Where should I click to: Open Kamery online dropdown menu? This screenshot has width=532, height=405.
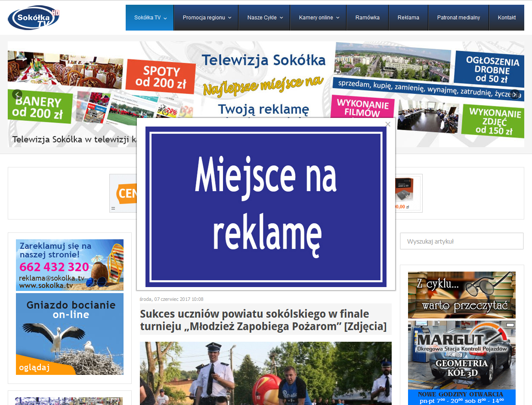tap(319, 18)
